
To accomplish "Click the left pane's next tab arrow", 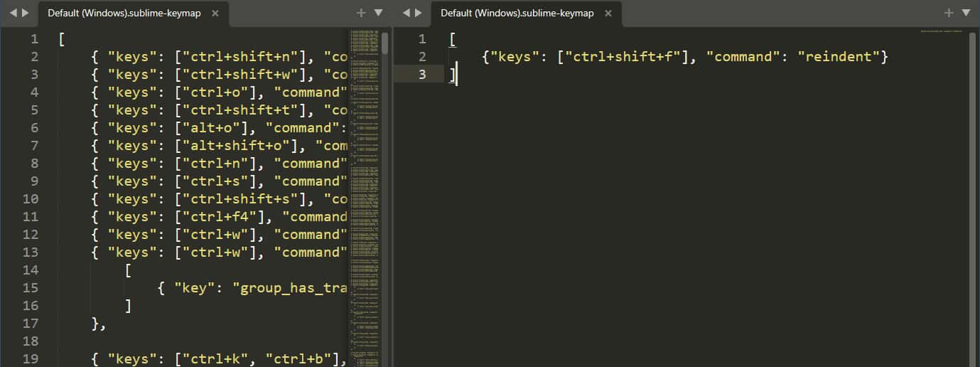I will pos(26,13).
